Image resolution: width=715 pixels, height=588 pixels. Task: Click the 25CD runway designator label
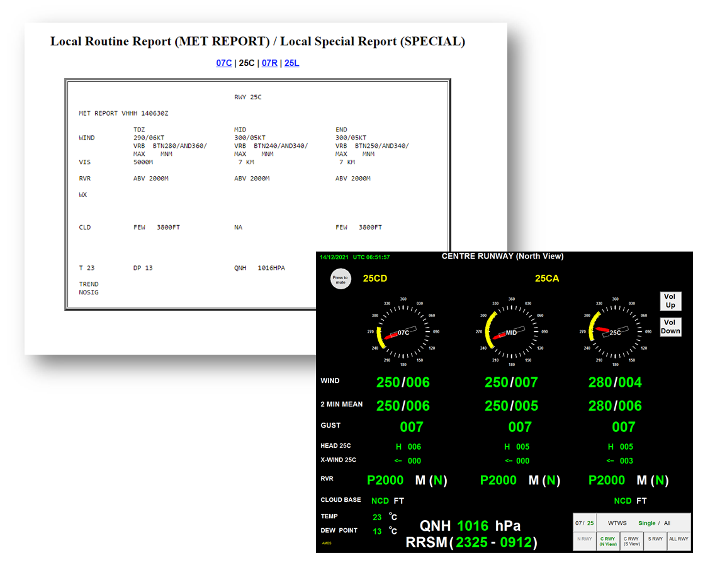[x=375, y=278]
